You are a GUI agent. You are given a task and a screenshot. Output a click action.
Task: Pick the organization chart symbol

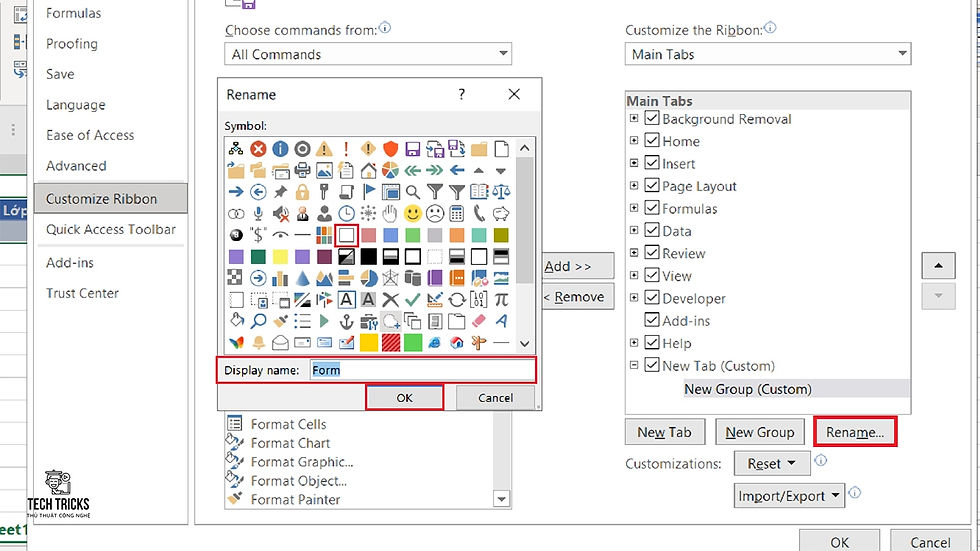[236, 149]
